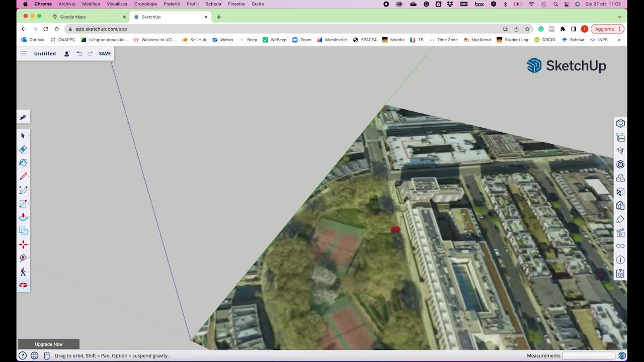Select the Select arrow tool
644x362 pixels.
coord(23,136)
